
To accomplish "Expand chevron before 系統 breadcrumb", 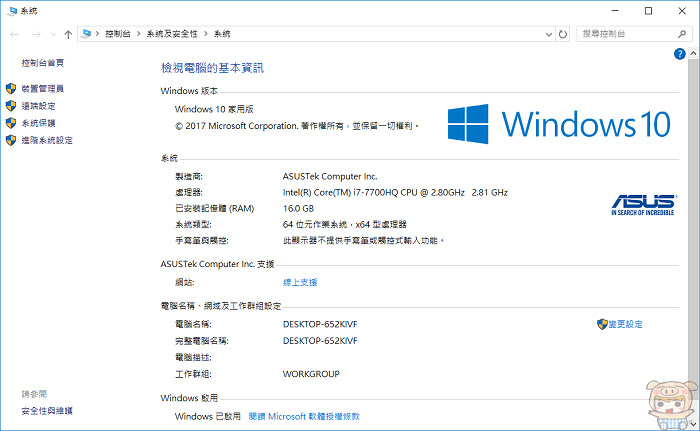I will pyautogui.click(x=206, y=34).
